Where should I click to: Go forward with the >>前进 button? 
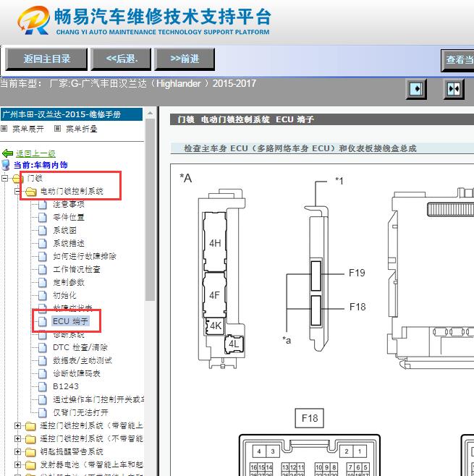185,59
